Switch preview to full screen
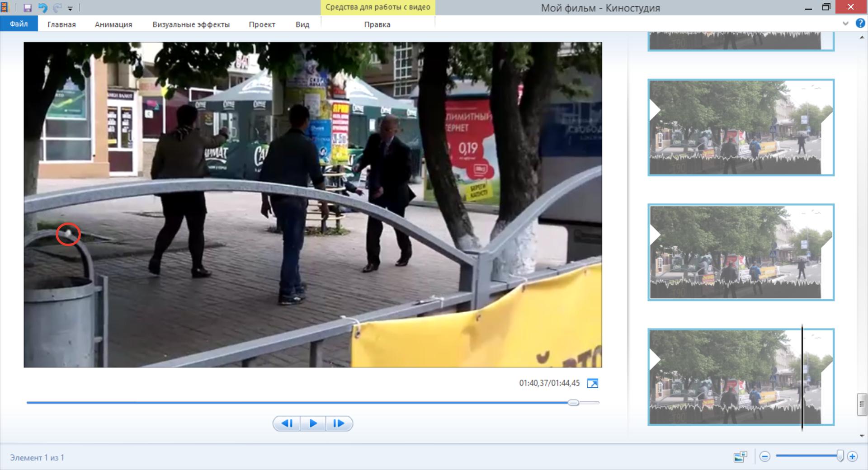 pyautogui.click(x=592, y=383)
